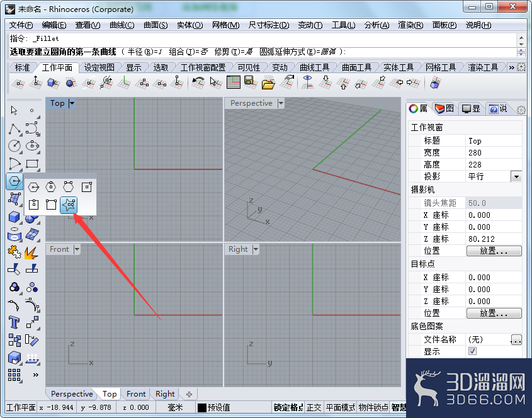532x418 pixels.
Task: Browse for background image file
Action: [516, 339]
